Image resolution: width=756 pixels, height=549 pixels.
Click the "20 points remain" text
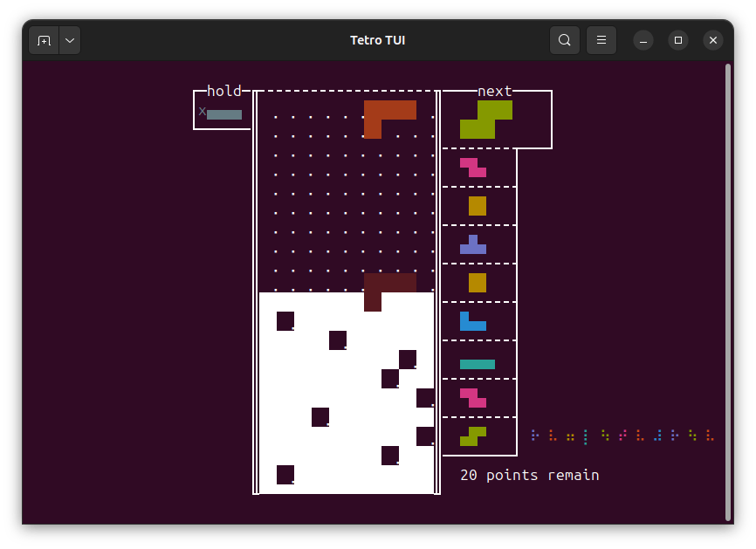529,476
